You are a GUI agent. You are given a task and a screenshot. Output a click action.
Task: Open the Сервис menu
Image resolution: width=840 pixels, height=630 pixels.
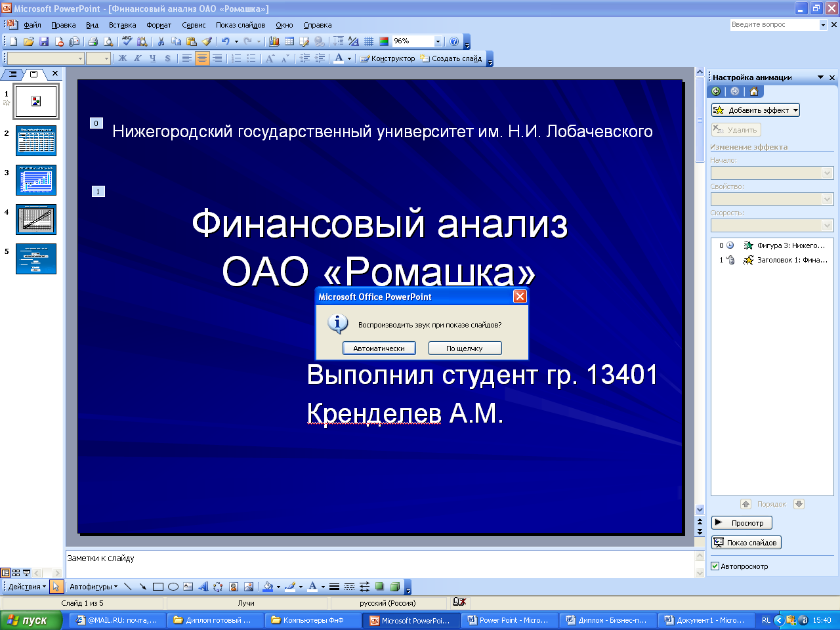[194, 25]
